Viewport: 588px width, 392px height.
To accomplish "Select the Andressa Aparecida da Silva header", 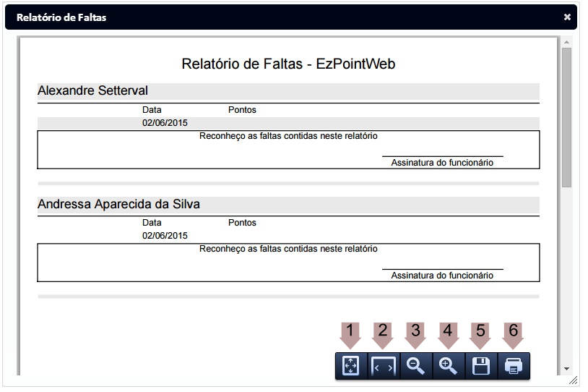I will pyautogui.click(x=118, y=205).
